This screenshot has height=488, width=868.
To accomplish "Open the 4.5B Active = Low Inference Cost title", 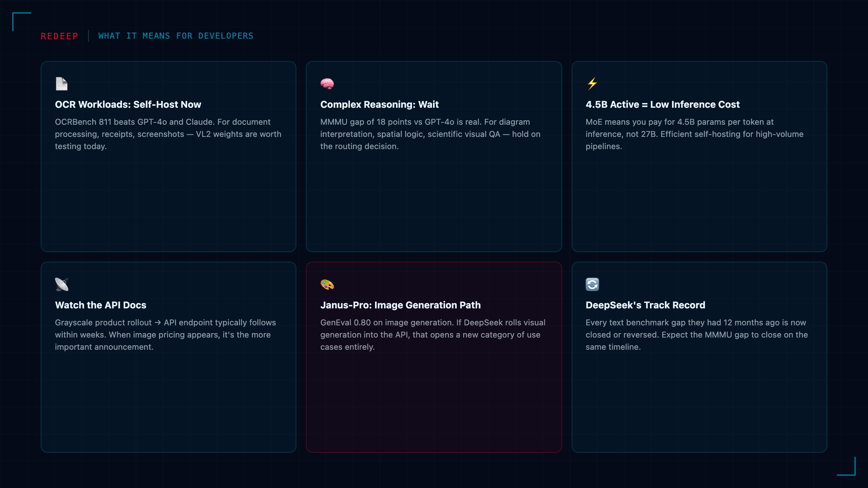I will pyautogui.click(x=663, y=104).
